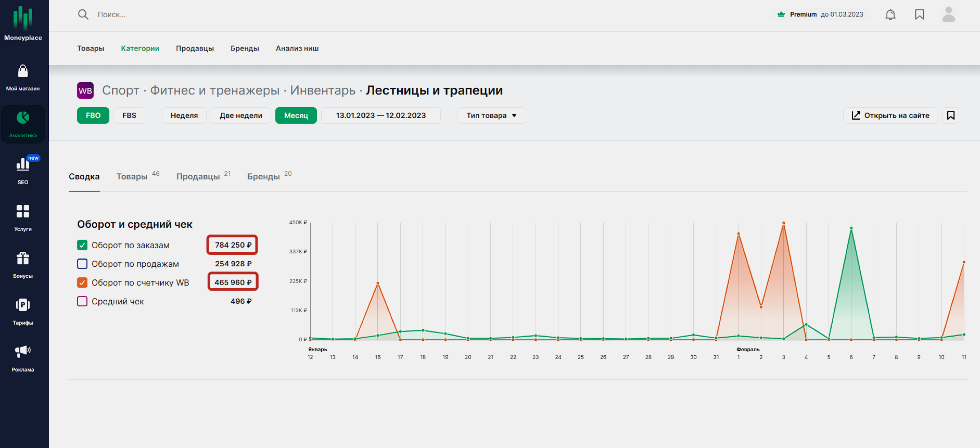980x448 pixels.
Task: Select the FBO toggle
Action: [x=93, y=115]
